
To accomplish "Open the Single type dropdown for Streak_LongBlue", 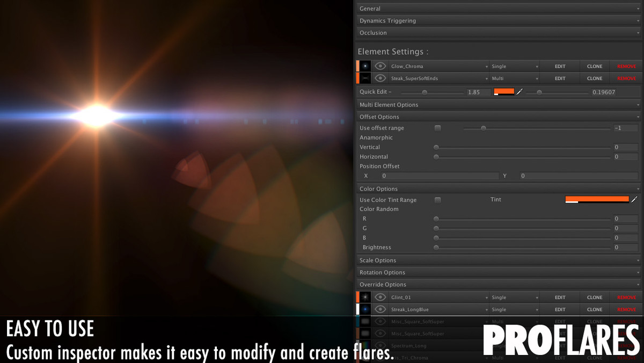I will pyautogui.click(x=515, y=309).
